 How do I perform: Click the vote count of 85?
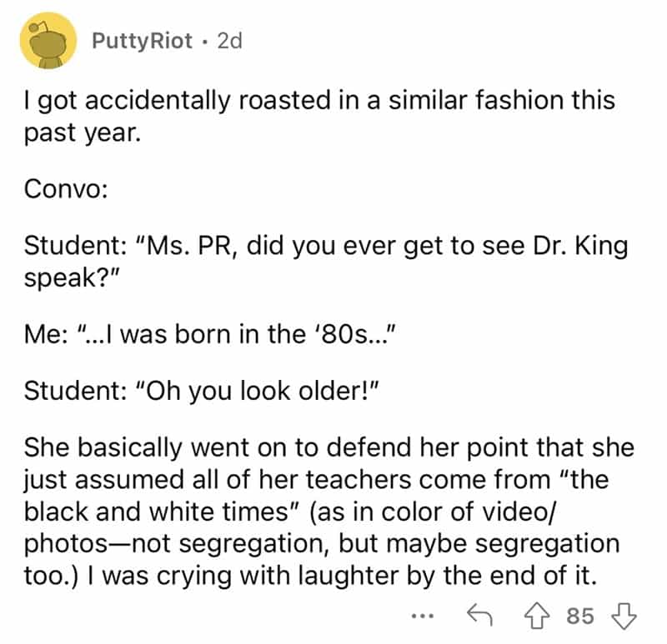579,617
